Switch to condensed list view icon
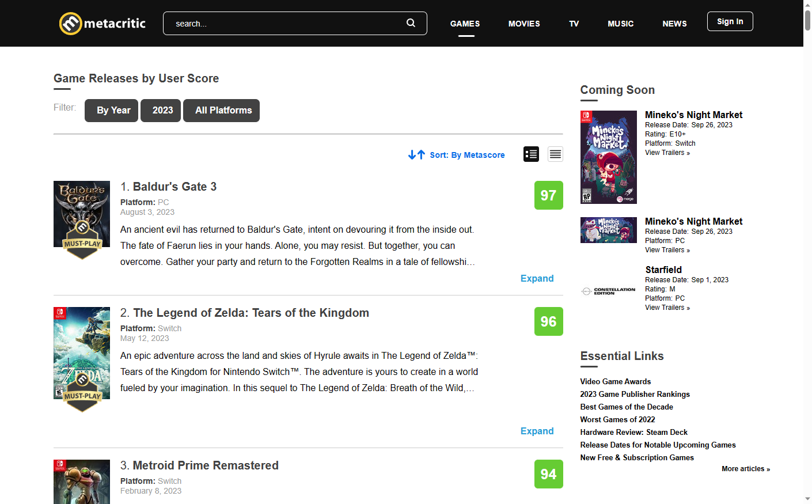The image size is (812, 504). coord(555,154)
